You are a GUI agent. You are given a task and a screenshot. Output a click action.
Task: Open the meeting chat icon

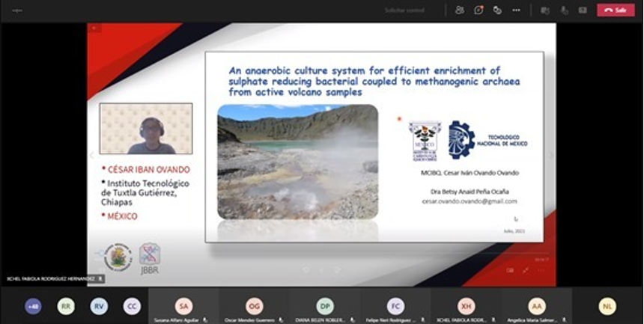click(x=479, y=10)
